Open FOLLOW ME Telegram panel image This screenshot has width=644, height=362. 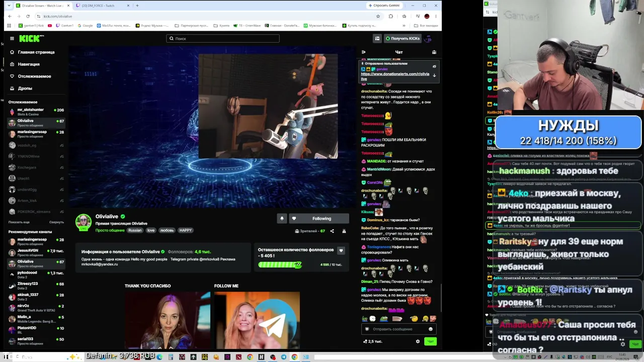(x=257, y=320)
